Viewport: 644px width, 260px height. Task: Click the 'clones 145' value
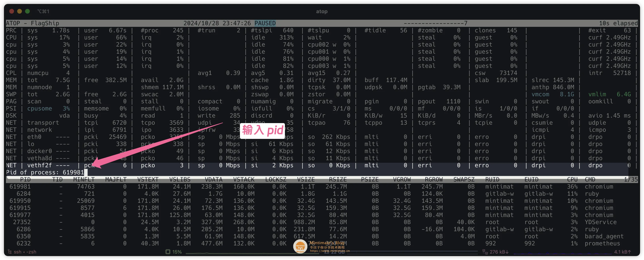pyautogui.click(x=496, y=31)
